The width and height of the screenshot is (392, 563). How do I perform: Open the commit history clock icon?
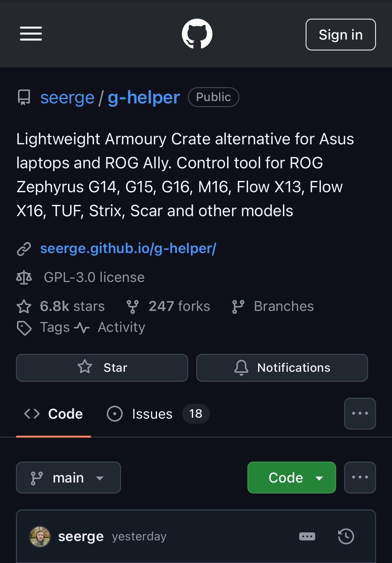coord(346,536)
